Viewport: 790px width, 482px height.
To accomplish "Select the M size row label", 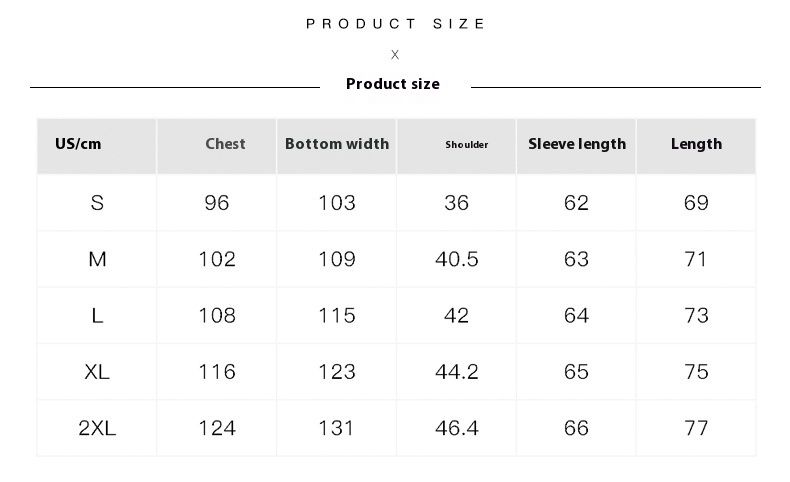I will 97,260.
